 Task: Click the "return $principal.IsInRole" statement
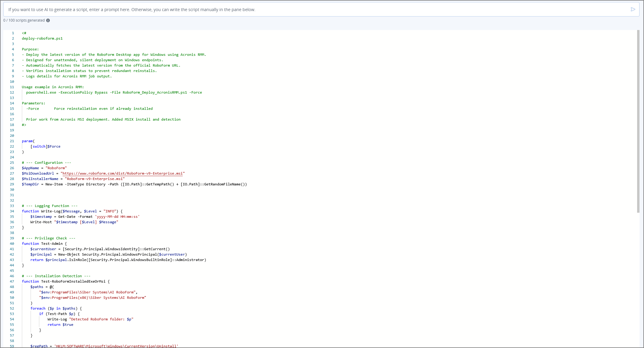click(118, 260)
